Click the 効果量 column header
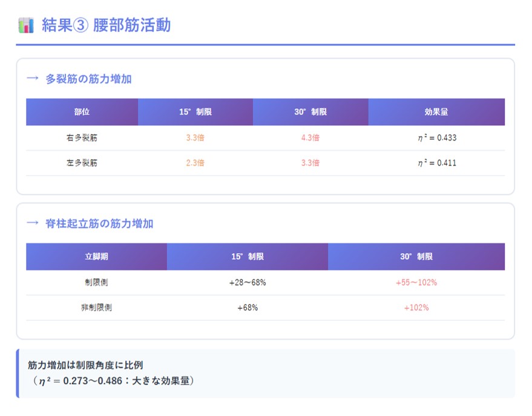 click(x=436, y=112)
